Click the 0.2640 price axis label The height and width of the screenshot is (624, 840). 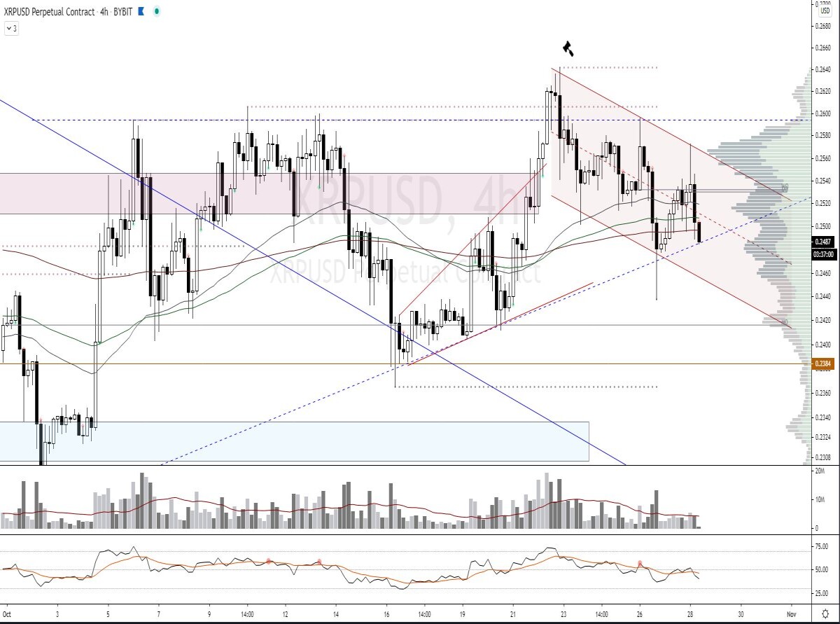tap(822, 69)
